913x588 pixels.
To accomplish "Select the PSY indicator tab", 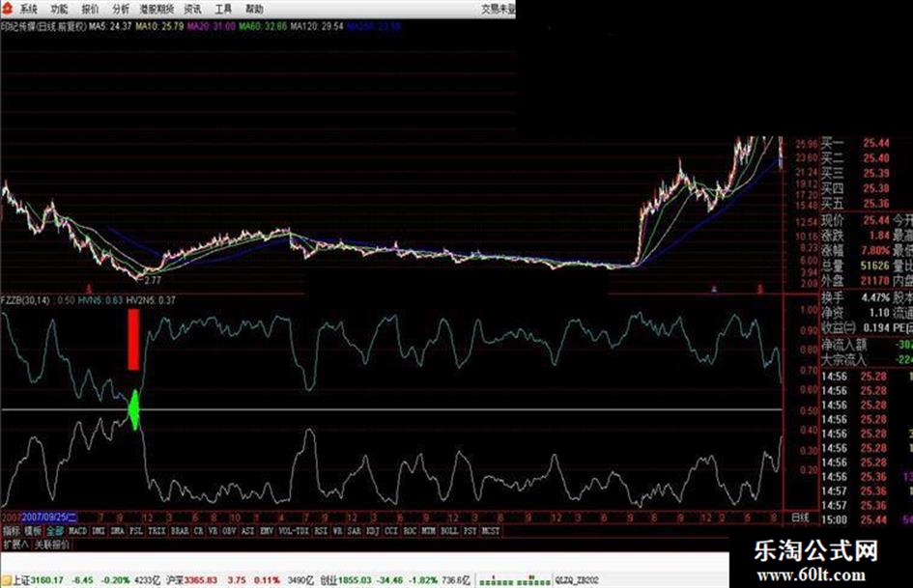I will [470, 531].
